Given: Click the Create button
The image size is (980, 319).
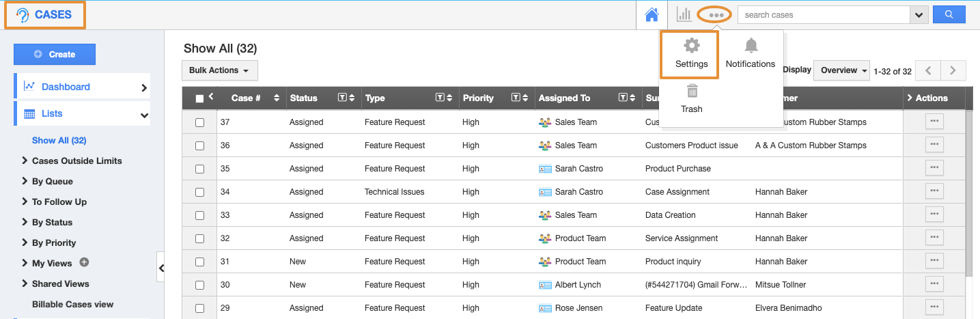Looking at the screenshot, I should click(55, 55).
